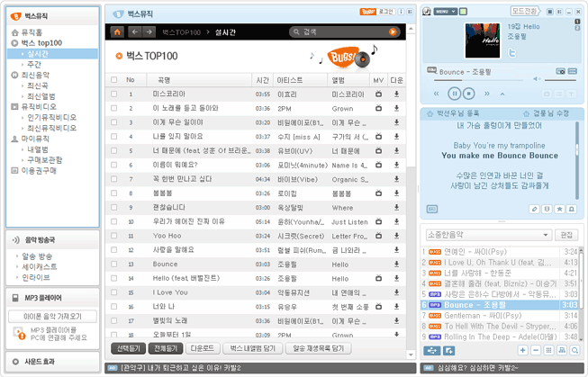Click 벅스 내앨범 담기 button
This screenshot has height=377, width=588.
pyautogui.click(x=252, y=348)
